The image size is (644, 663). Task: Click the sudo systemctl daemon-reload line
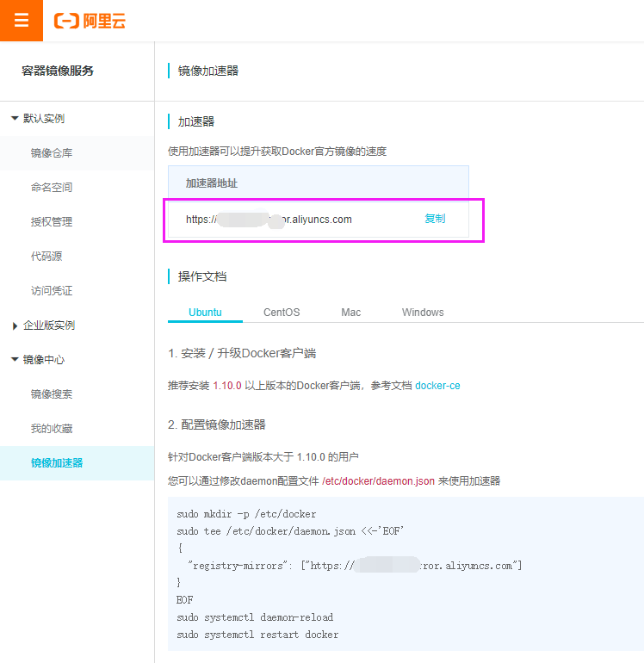[x=255, y=617]
